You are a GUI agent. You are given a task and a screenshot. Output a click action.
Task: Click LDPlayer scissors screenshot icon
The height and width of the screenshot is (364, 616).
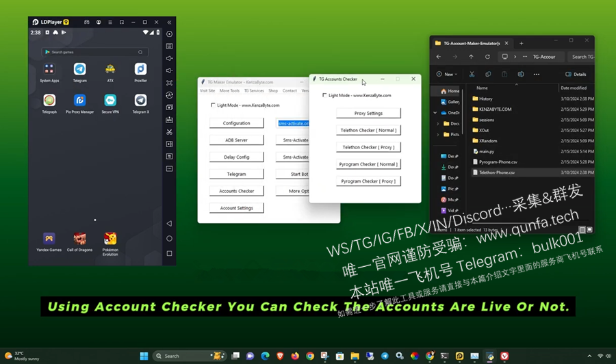(x=169, y=132)
